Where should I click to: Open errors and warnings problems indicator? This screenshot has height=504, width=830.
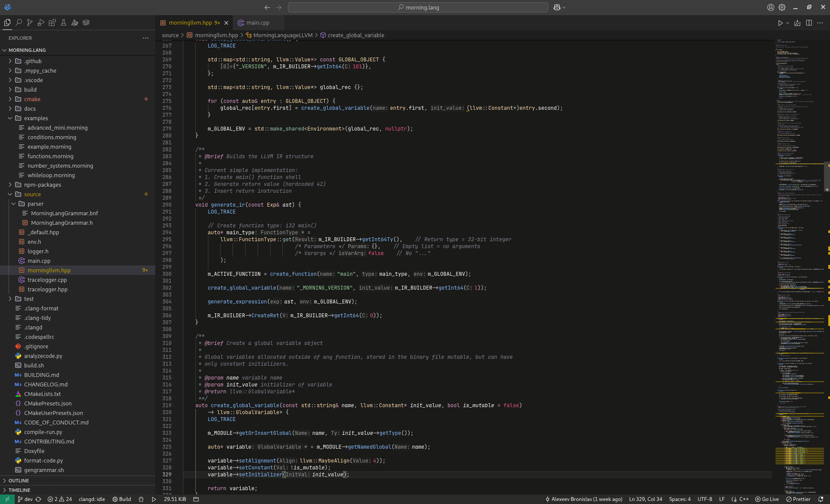click(60, 499)
